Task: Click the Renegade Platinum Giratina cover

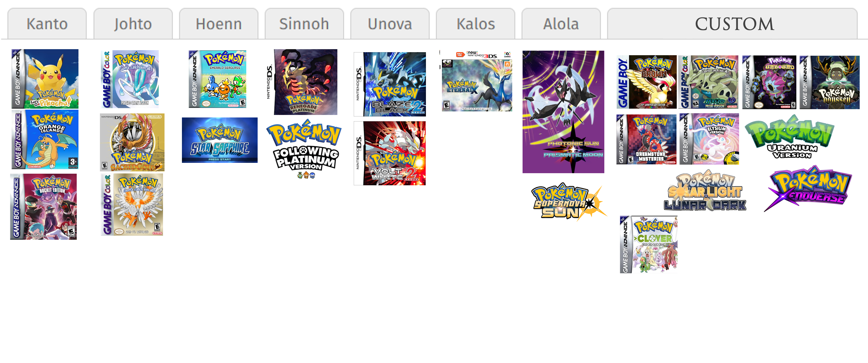Action: pos(302,82)
